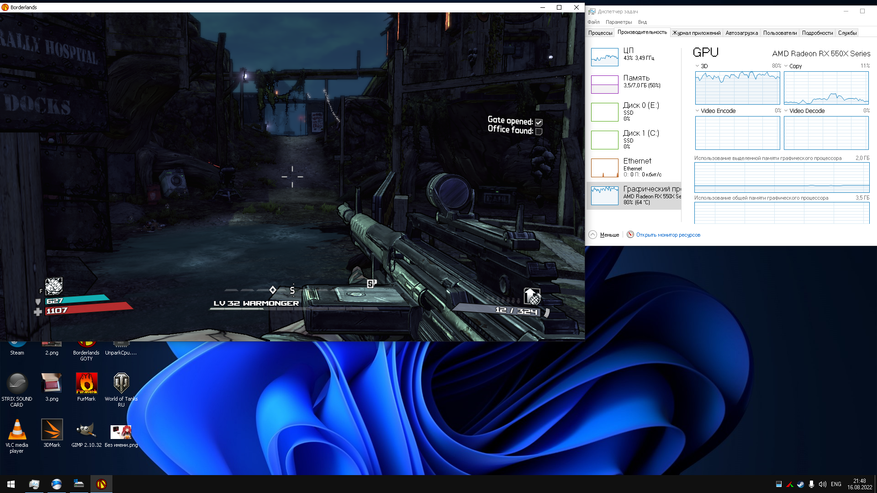Image resolution: width=877 pixels, height=493 pixels.
Task: Open the volume speaker tray icon
Action: click(x=822, y=485)
